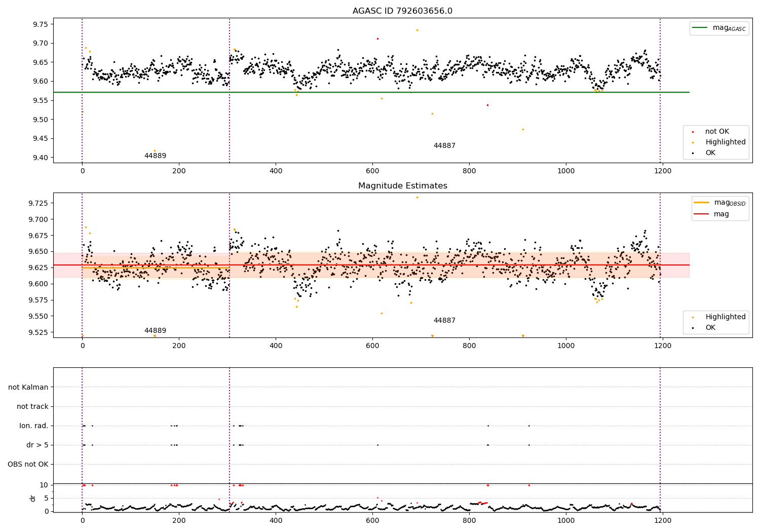Click the 'dr' y-axis label in the bottom panel
This screenshot has width=760, height=532.
(33, 498)
